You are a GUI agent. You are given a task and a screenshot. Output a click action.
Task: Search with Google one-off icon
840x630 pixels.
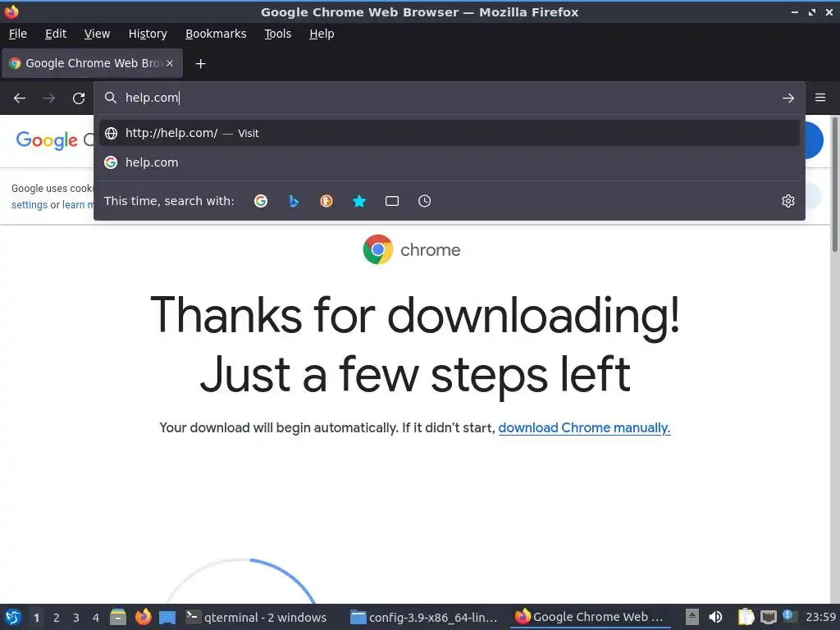point(261,201)
